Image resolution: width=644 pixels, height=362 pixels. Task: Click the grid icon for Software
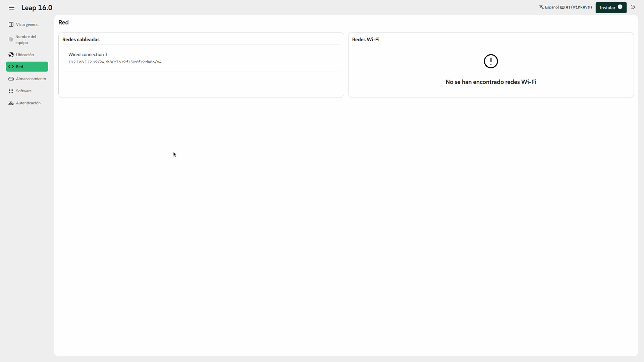[x=11, y=91]
